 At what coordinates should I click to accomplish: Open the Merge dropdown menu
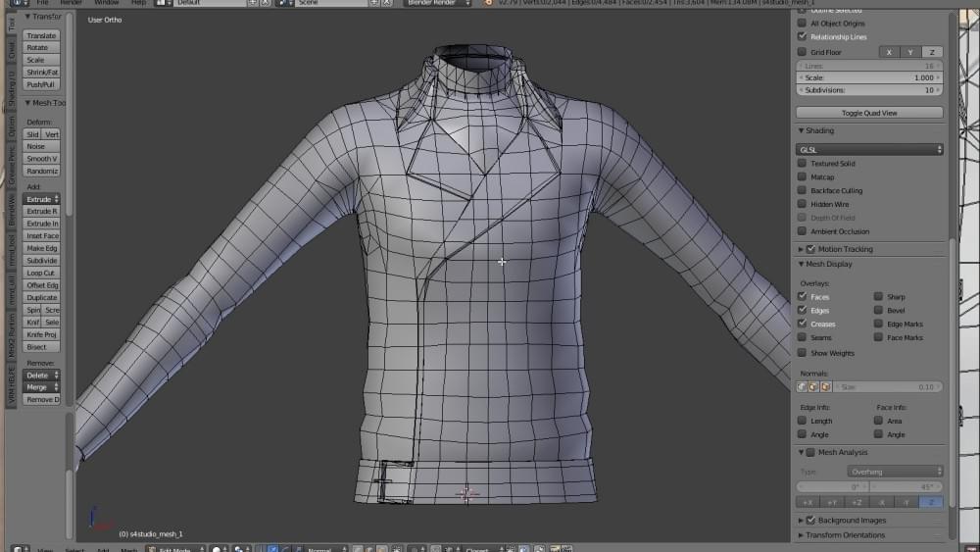click(x=42, y=387)
